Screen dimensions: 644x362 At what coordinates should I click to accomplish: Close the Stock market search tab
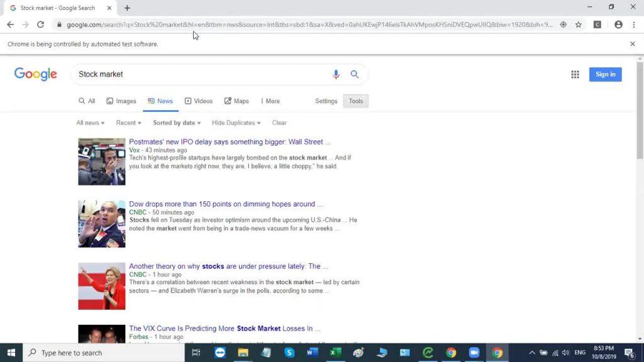(x=109, y=8)
